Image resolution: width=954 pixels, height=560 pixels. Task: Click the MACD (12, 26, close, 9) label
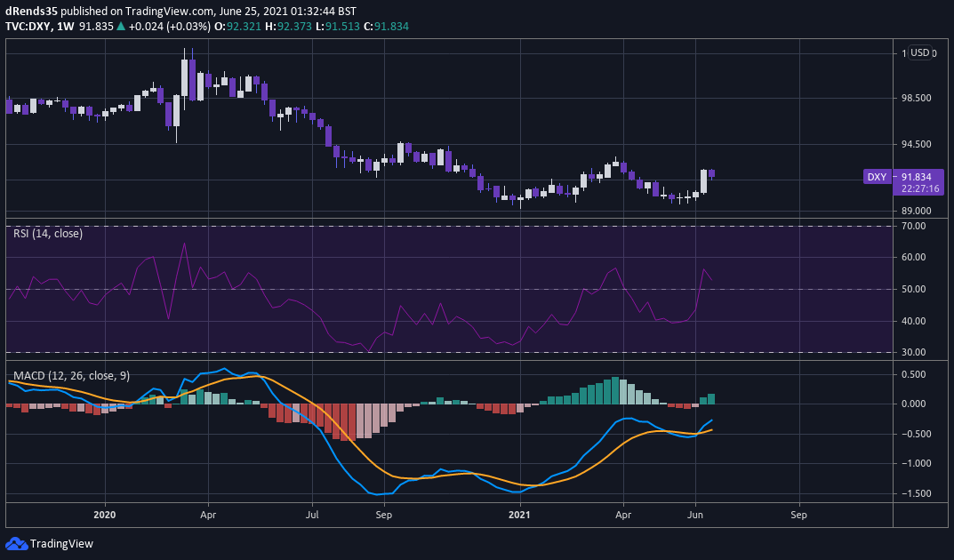72,376
